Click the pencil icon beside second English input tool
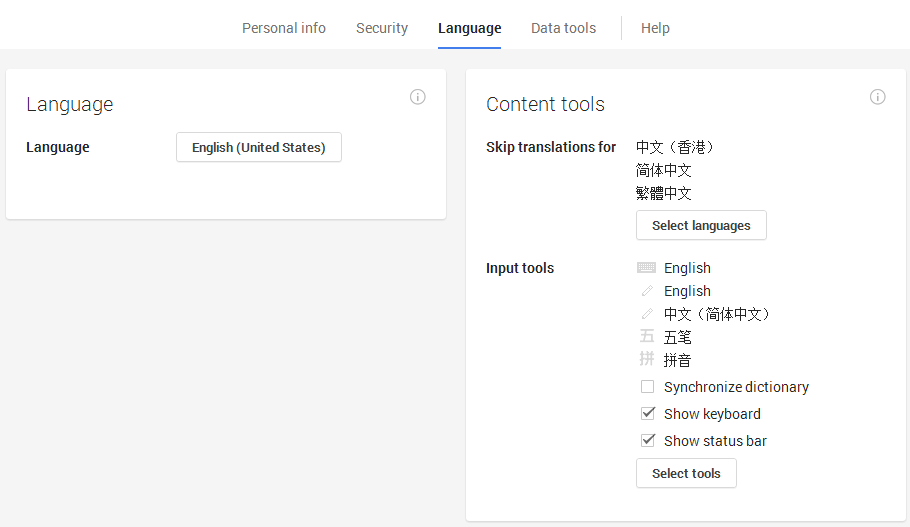The image size is (910, 527). (x=647, y=291)
